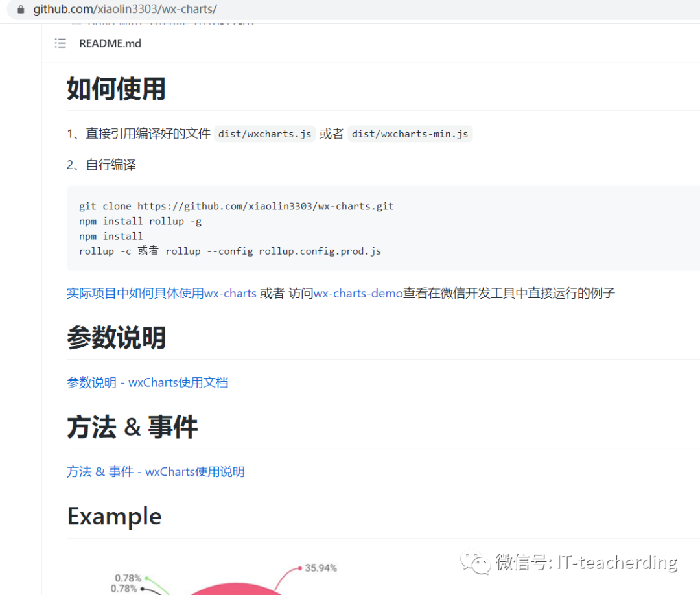Click the text 2、自行编译
The width and height of the screenshot is (700, 595).
click(101, 165)
